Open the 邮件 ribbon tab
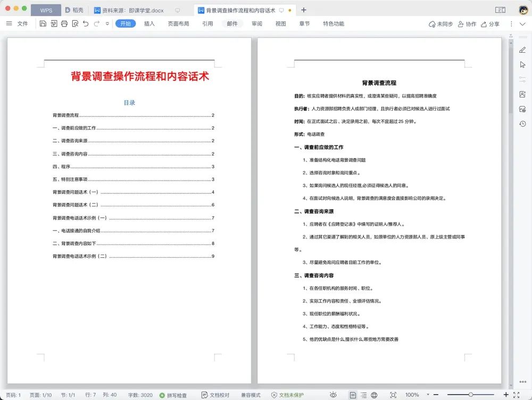Image resolution: width=532 pixels, height=400 pixels. 232,23
